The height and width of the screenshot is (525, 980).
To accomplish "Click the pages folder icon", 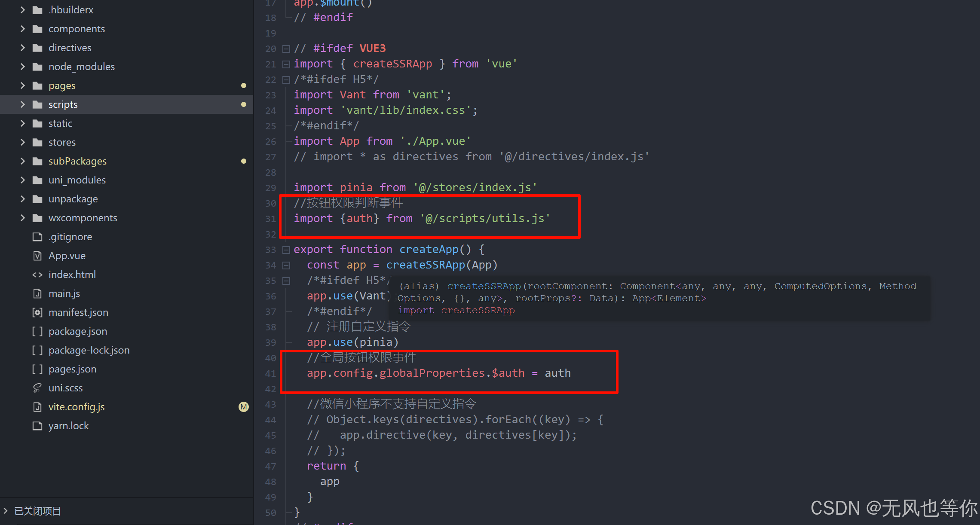I will pos(37,85).
